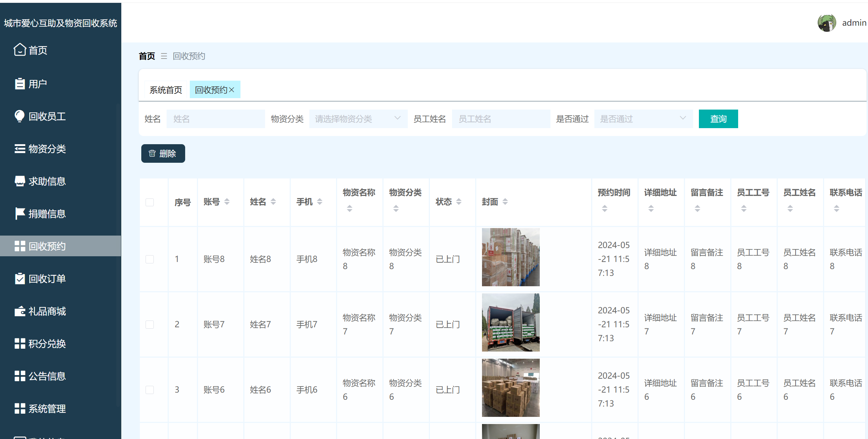The image size is (868, 439).
Task: Click the 删除 delete button
Action: click(x=163, y=153)
